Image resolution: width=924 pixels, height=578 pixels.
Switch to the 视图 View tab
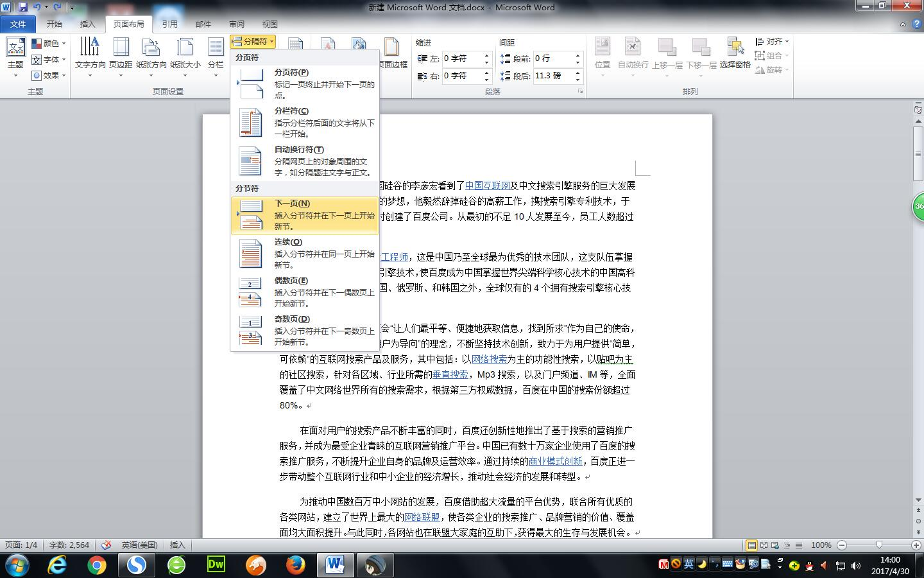[270, 24]
